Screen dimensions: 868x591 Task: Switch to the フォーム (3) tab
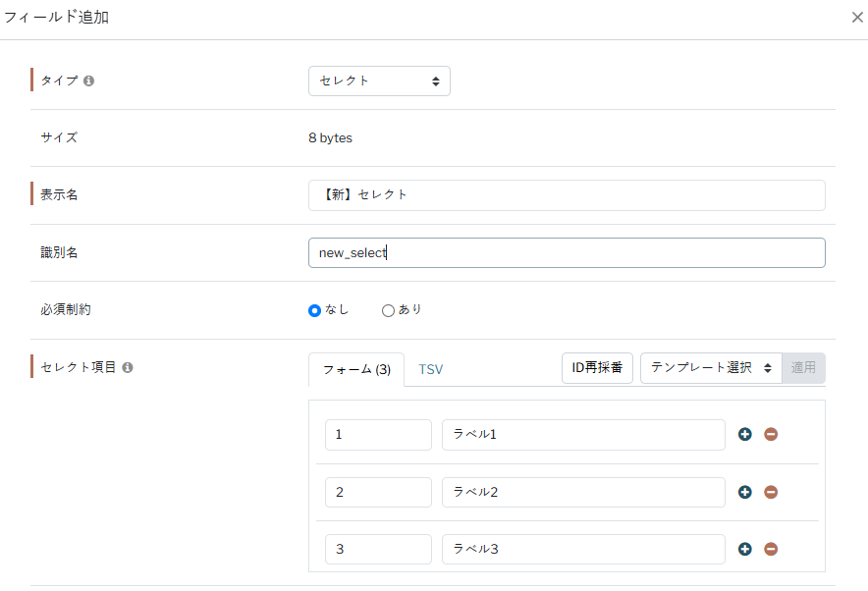pos(356,370)
